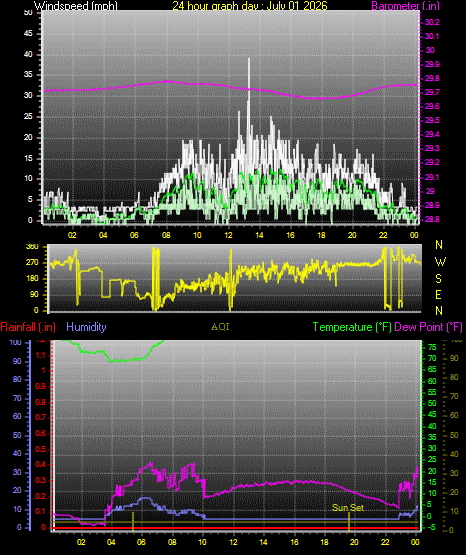The width and height of the screenshot is (466, 555).
Task: Click the "Dew Point (°F)" legend label
Action: (x=428, y=327)
